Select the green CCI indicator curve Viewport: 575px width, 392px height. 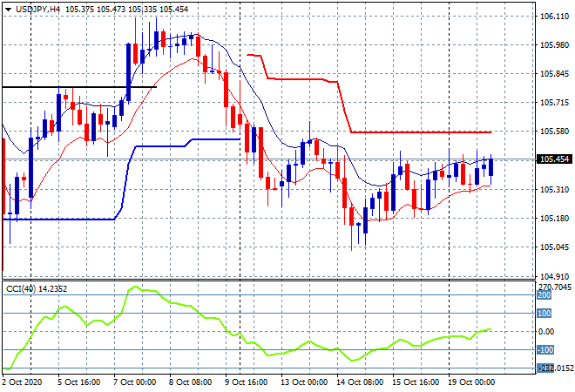click(246, 343)
